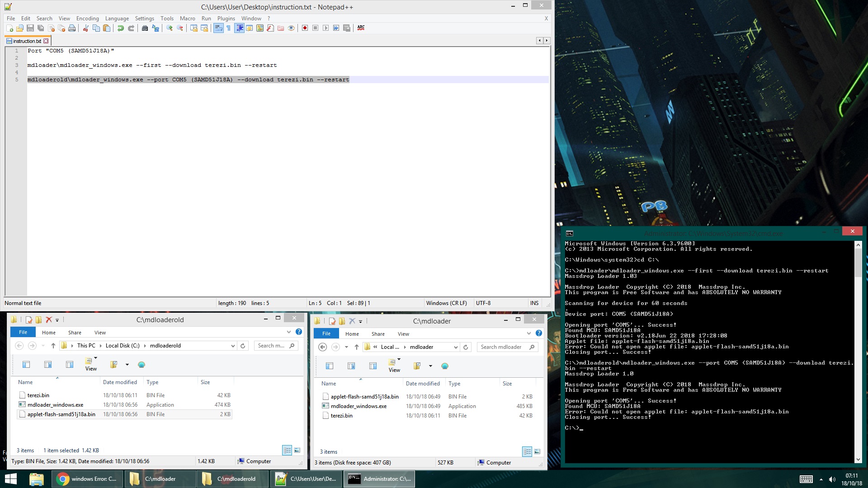The image size is (868, 488).
Task: Start macro recording with the red record icon
Action: point(305,28)
